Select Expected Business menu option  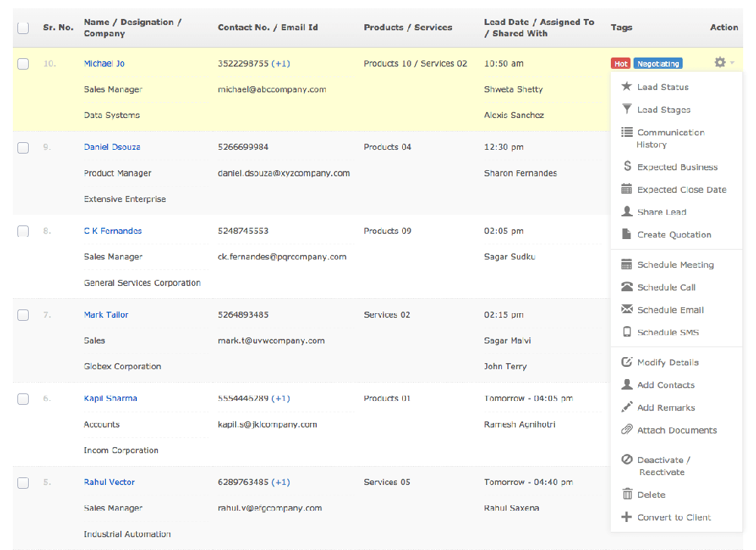coord(676,166)
